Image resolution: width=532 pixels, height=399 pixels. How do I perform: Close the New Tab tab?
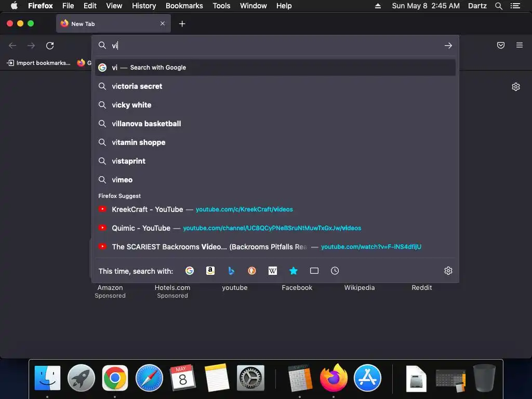point(163,23)
